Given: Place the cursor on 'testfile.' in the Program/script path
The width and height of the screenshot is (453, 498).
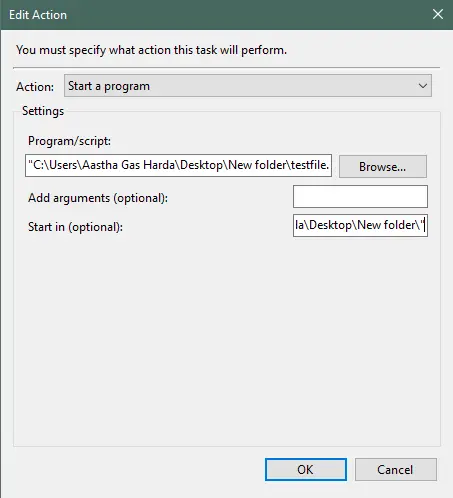Looking at the screenshot, I should point(310,165).
